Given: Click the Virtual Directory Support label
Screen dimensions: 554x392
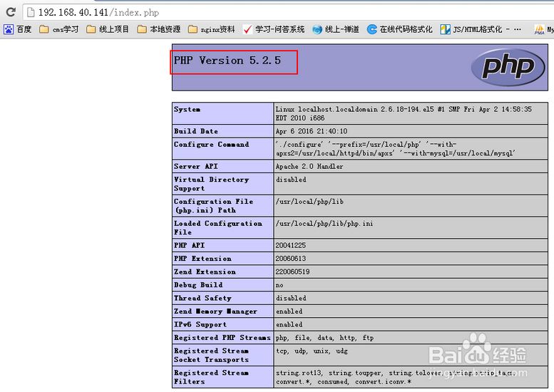Looking at the screenshot, I should (x=211, y=184).
